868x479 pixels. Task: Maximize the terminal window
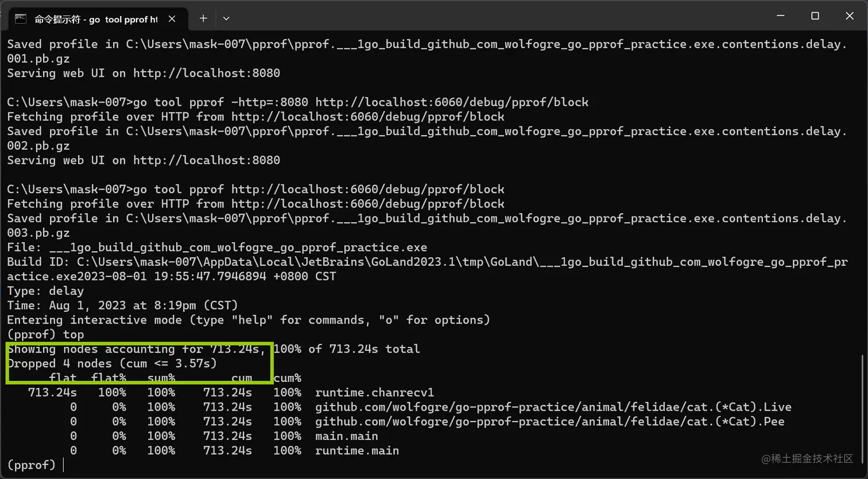pos(815,16)
